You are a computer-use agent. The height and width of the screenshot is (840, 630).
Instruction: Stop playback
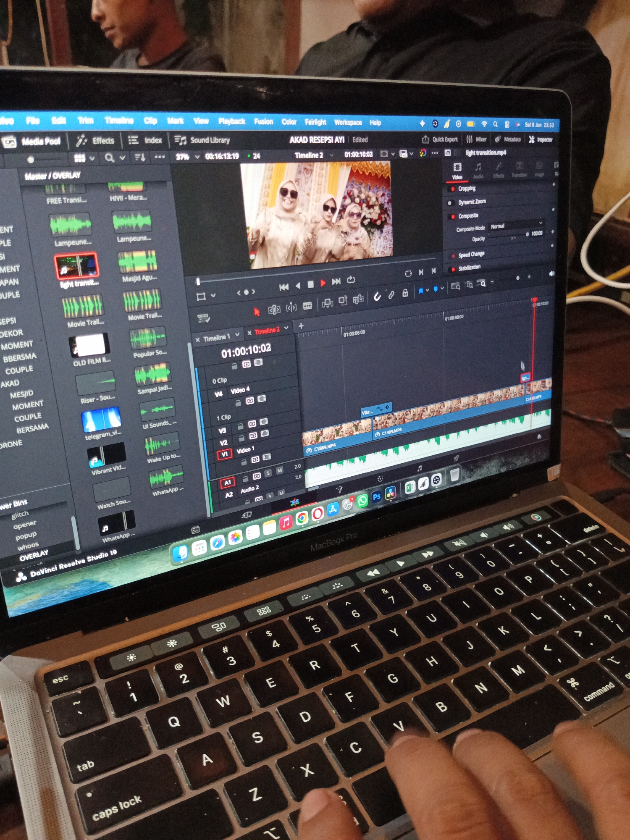310,284
